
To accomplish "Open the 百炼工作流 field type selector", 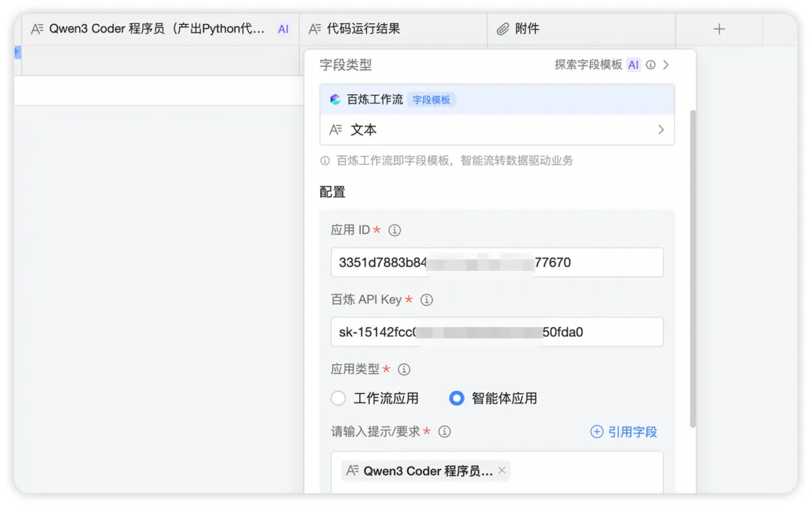I will [x=497, y=99].
